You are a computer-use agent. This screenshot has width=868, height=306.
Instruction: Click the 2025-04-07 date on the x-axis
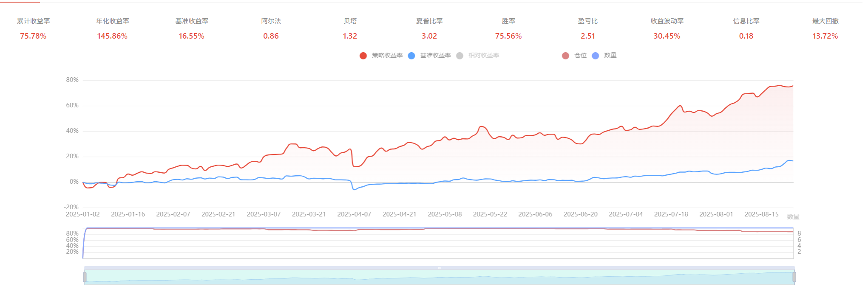(354, 214)
